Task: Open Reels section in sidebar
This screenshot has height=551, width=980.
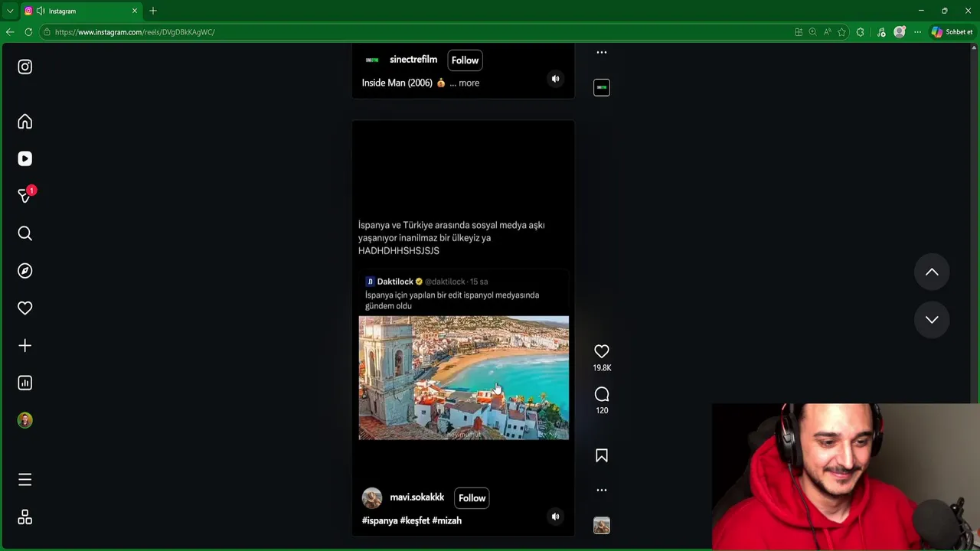Action: tap(24, 158)
